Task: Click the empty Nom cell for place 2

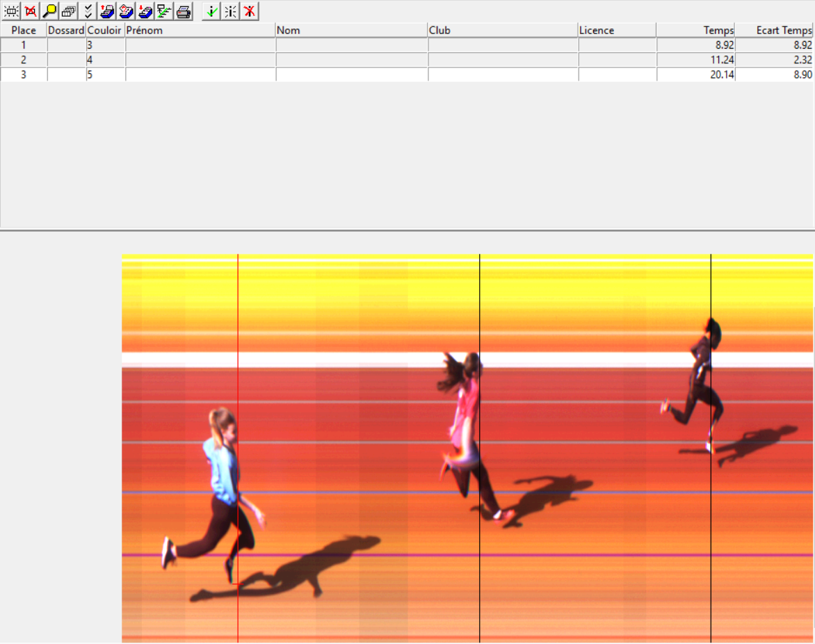Action: pos(351,60)
